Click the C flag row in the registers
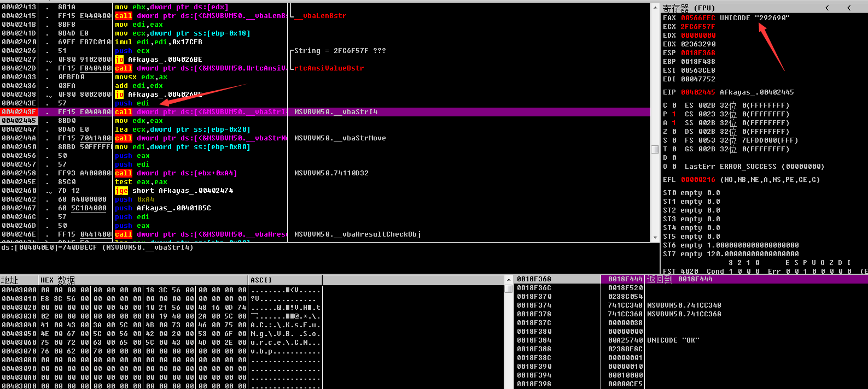 point(725,105)
